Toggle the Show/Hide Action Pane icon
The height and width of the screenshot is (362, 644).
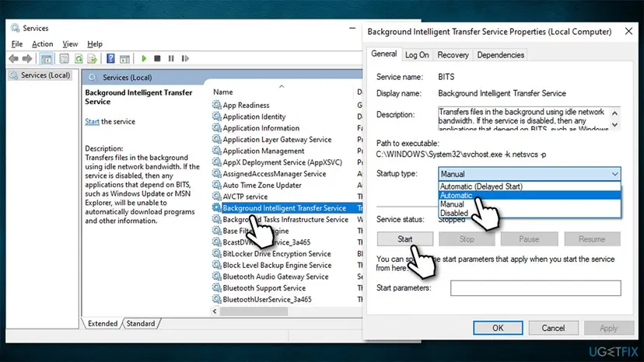tap(125, 59)
